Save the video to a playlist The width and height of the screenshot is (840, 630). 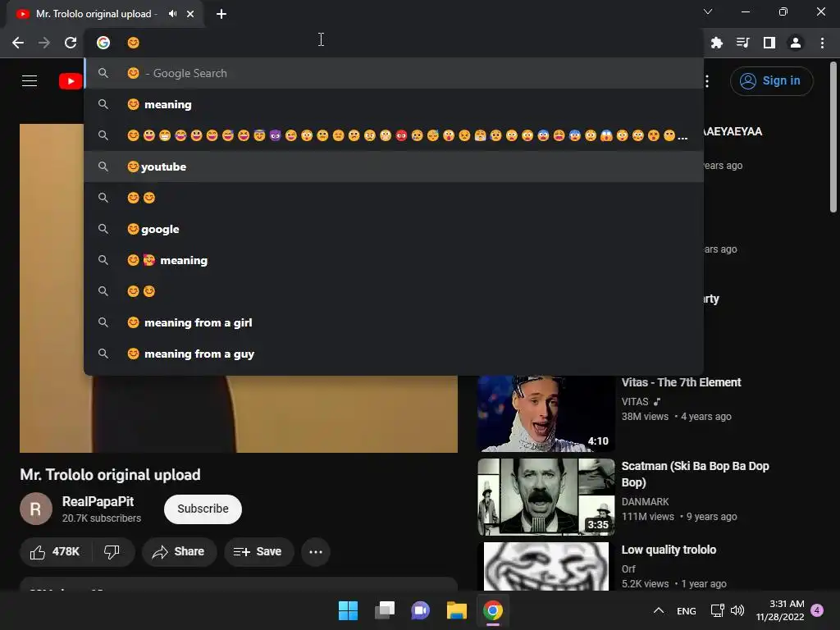tap(258, 552)
